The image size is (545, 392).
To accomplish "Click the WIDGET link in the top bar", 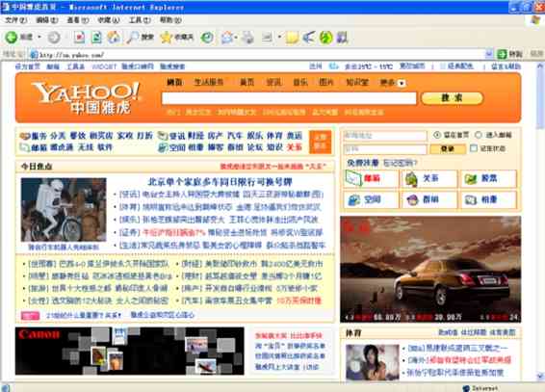I will click(x=104, y=66).
